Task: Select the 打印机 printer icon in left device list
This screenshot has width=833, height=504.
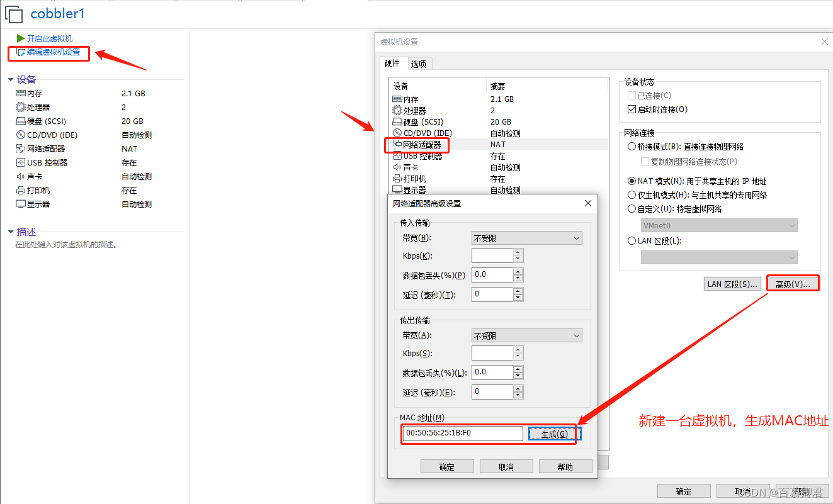Action: point(21,190)
